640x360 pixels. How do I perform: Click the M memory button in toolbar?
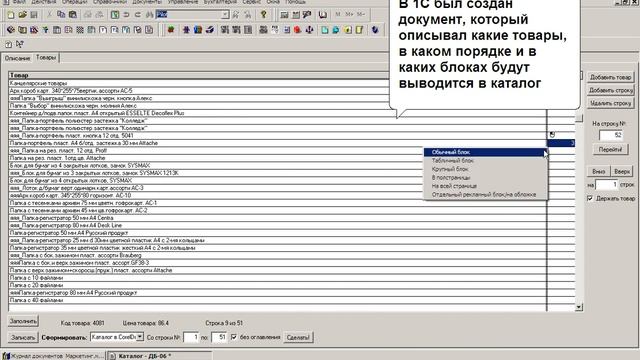pyautogui.click(x=338, y=15)
